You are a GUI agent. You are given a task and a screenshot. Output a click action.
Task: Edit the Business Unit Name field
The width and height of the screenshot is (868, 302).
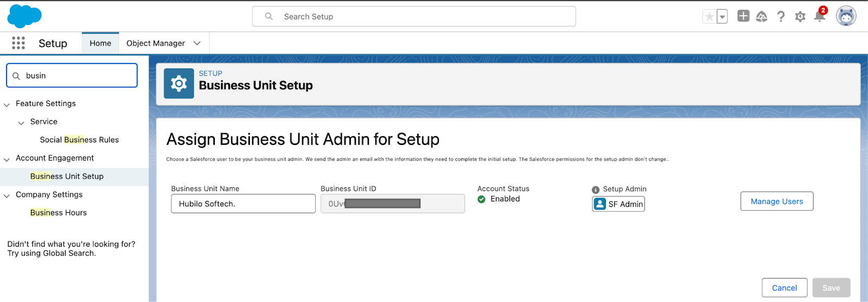click(x=243, y=204)
